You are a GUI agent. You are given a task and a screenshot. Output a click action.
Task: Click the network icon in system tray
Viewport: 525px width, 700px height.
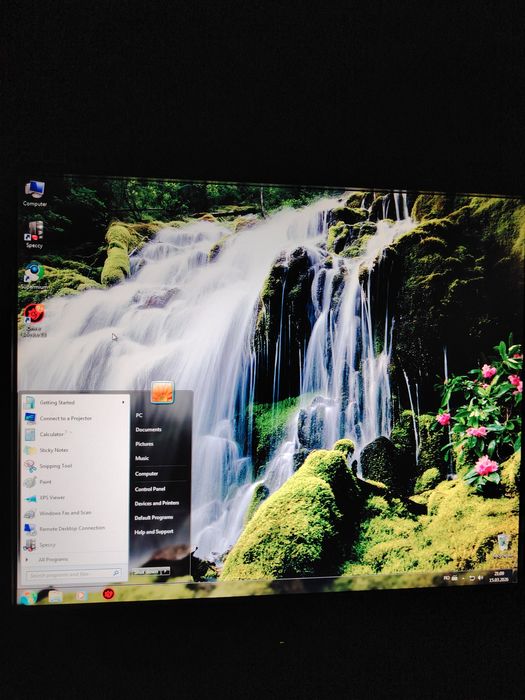[472, 578]
